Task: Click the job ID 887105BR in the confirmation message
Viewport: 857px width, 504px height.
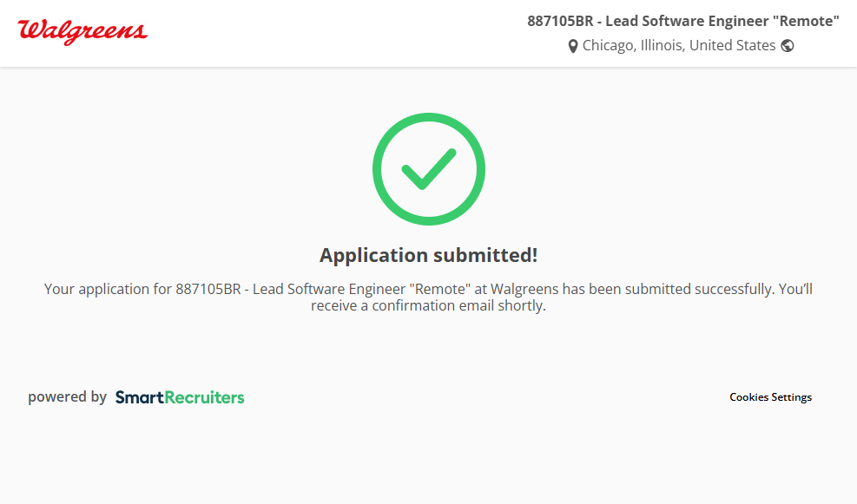Action: pyautogui.click(x=208, y=289)
